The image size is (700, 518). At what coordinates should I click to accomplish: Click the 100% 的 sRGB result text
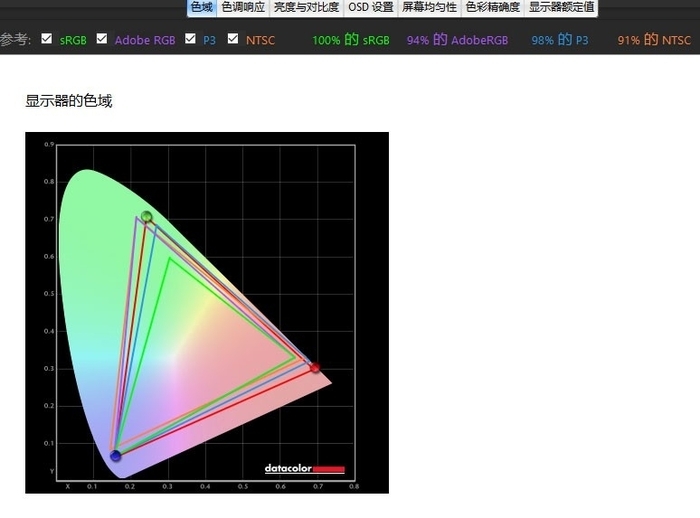pyautogui.click(x=351, y=40)
